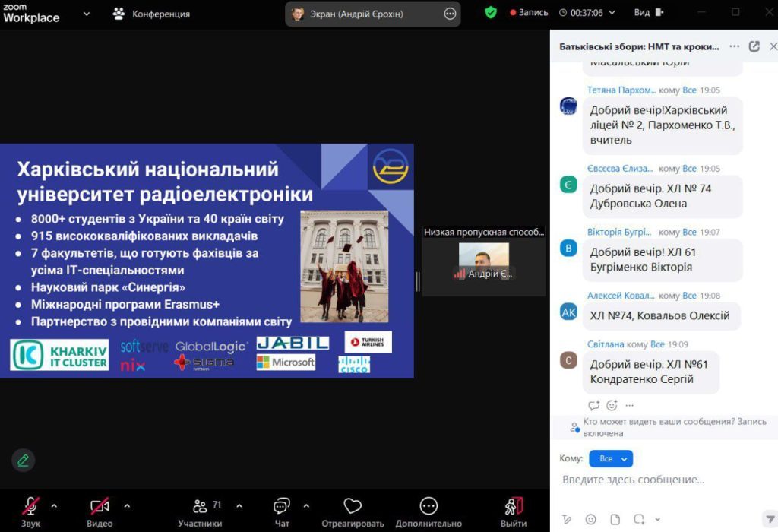This screenshot has height=532, width=778.
Task: Open the Вид view menu
Action: click(x=647, y=12)
